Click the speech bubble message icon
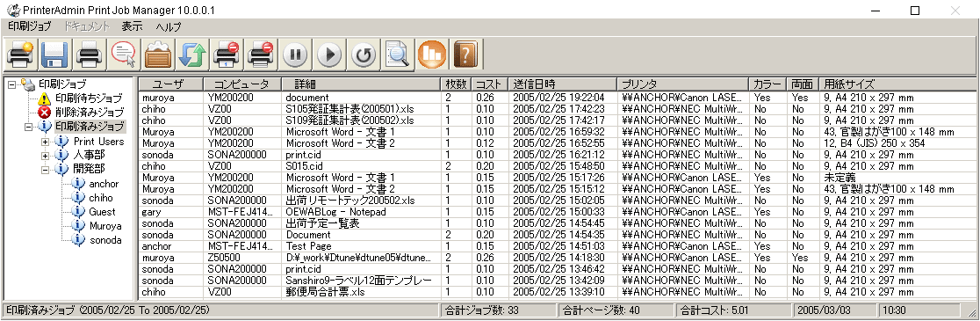The height and width of the screenshot is (321, 980). [124, 55]
